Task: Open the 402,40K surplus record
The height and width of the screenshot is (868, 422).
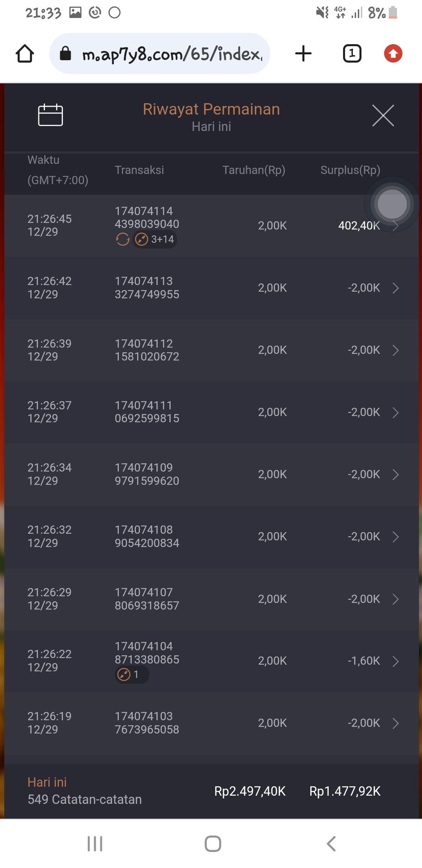Action: pos(358,226)
